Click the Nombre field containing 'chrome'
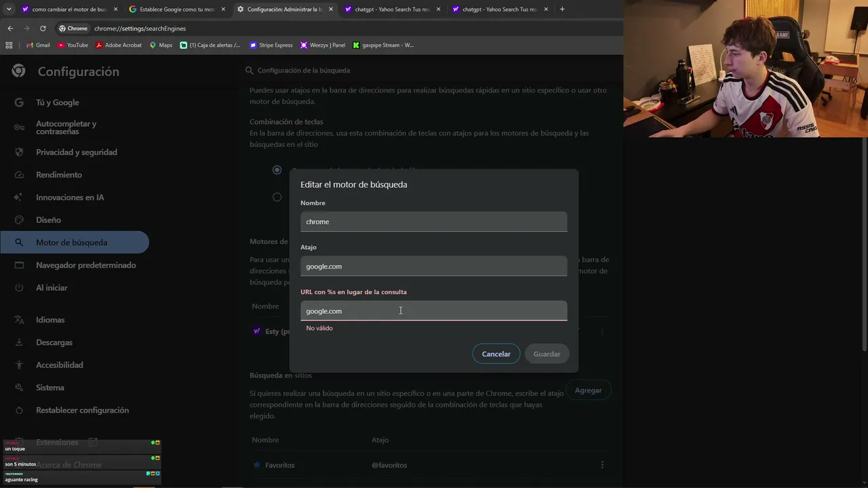This screenshot has width=868, height=488. click(434, 222)
